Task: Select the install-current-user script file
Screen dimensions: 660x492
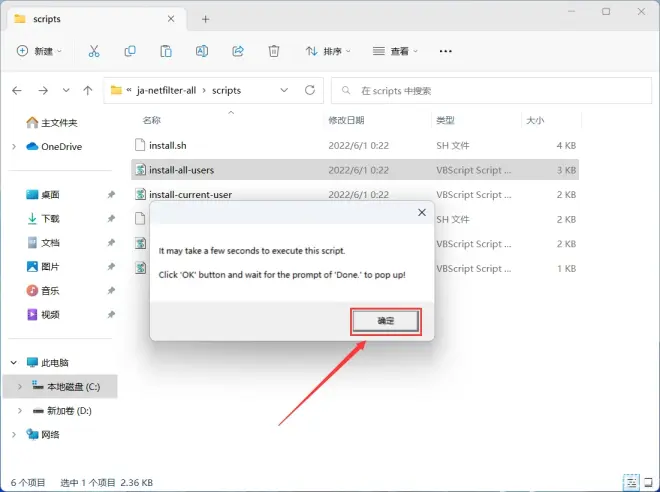Action: click(355, 194)
